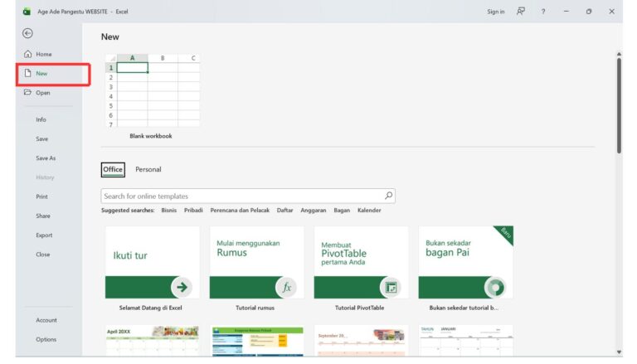
Task: Click the Bisnis suggested search
Action: click(168, 210)
